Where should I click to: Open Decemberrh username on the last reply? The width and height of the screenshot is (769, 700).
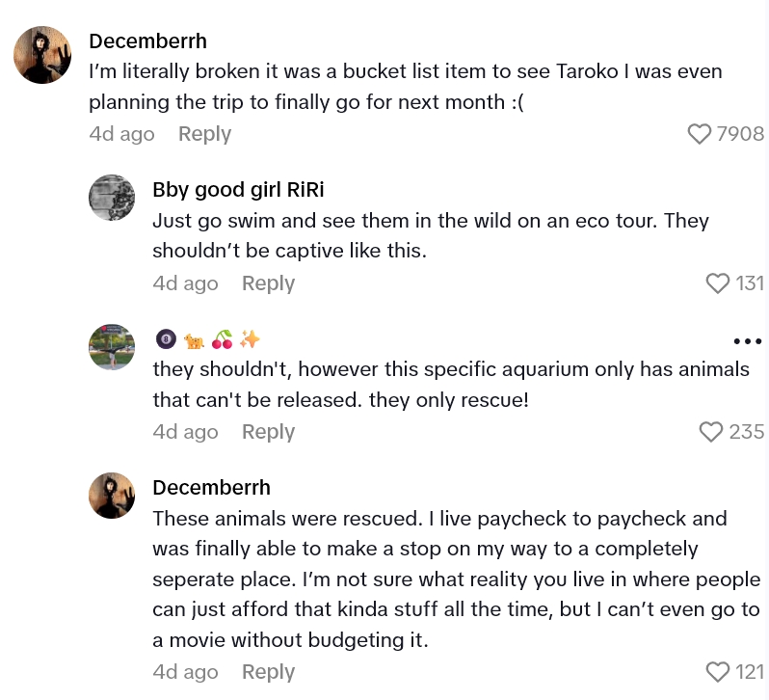point(211,488)
